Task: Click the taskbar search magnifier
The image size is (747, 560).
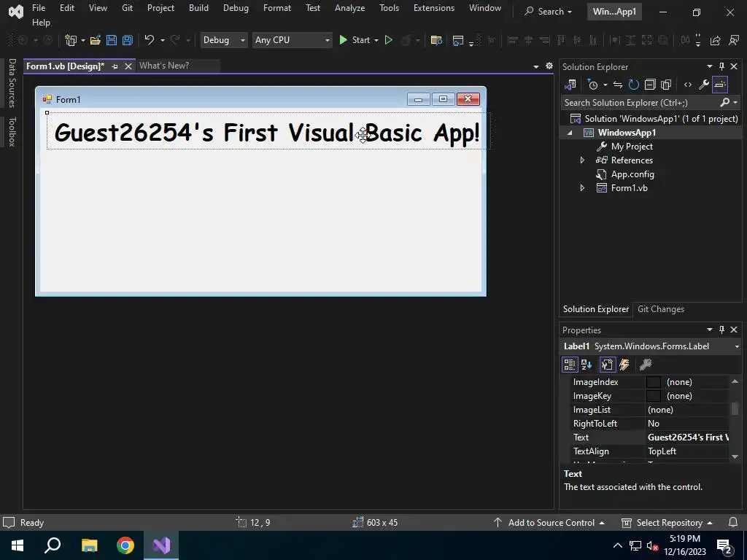Action: [x=53, y=545]
